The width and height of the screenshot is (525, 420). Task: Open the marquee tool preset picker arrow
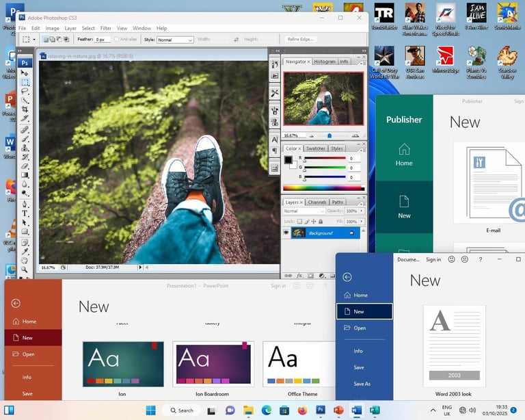pyautogui.click(x=34, y=40)
